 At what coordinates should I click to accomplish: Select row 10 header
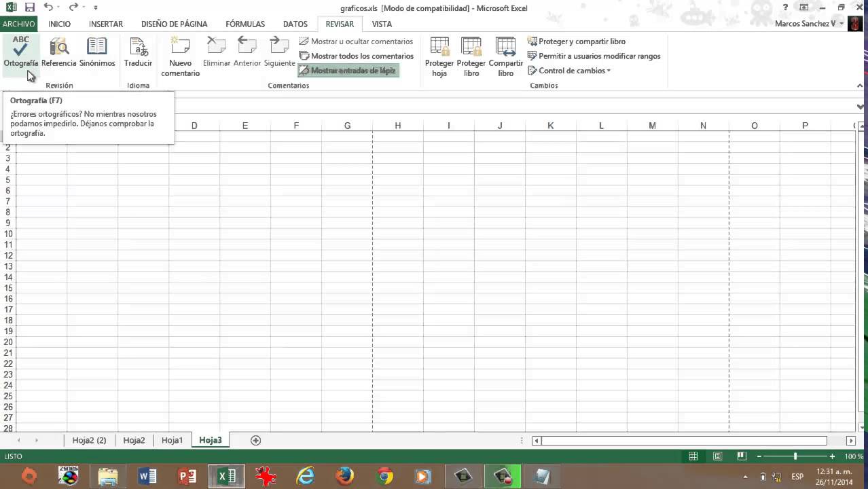click(8, 234)
